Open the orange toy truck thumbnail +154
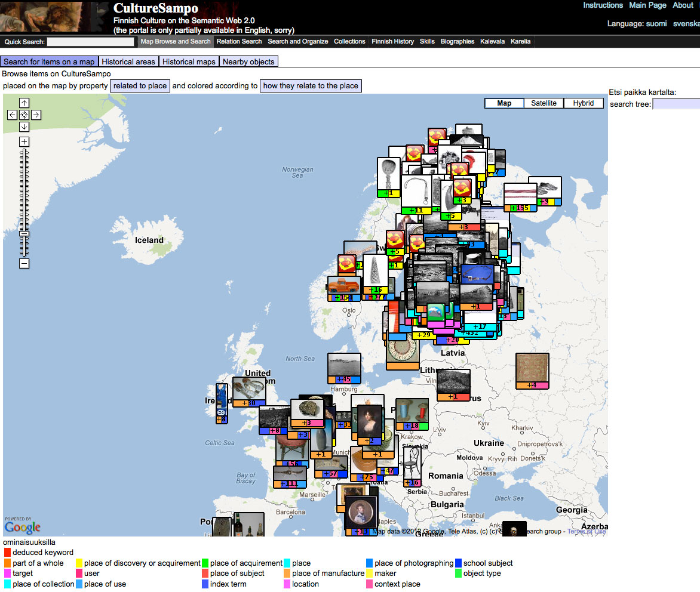This screenshot has width=700, height=592. (344, 288)
